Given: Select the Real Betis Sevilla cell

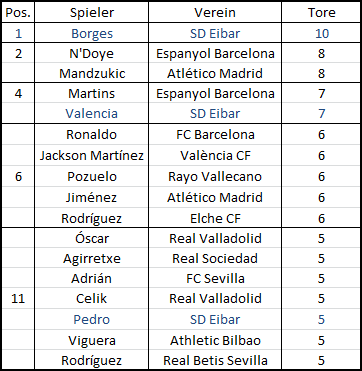Looking at the screenshot, I should click(215, 360).
